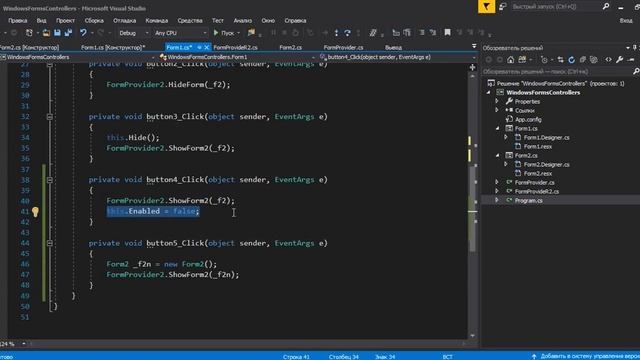This screenshot has height=360, width=640.
Task: Switch to the FormProvideR2.cs tab
Action: coord(236,47)
